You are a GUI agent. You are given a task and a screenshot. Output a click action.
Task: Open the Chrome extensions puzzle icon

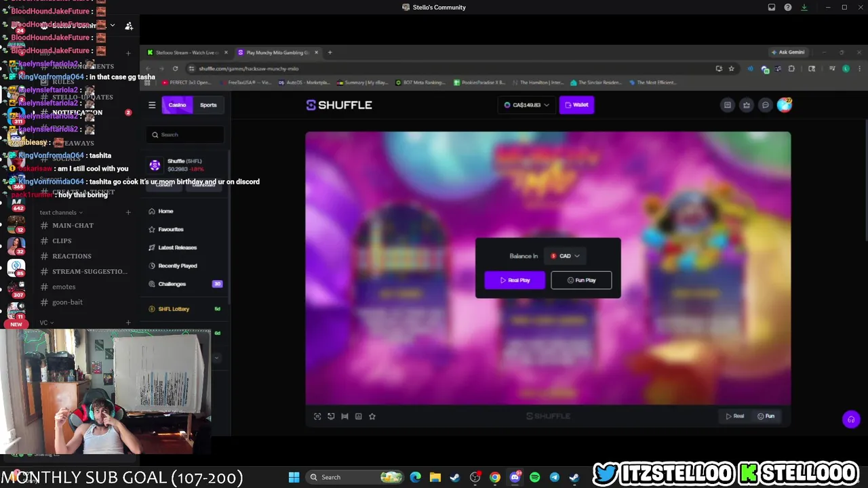[x=791, y=68]
